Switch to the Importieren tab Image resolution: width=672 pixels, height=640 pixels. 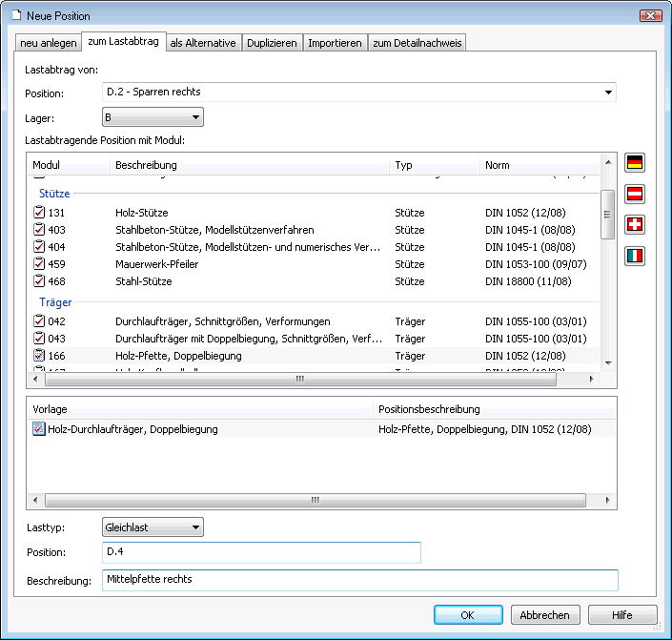click(x=335, y=43)
